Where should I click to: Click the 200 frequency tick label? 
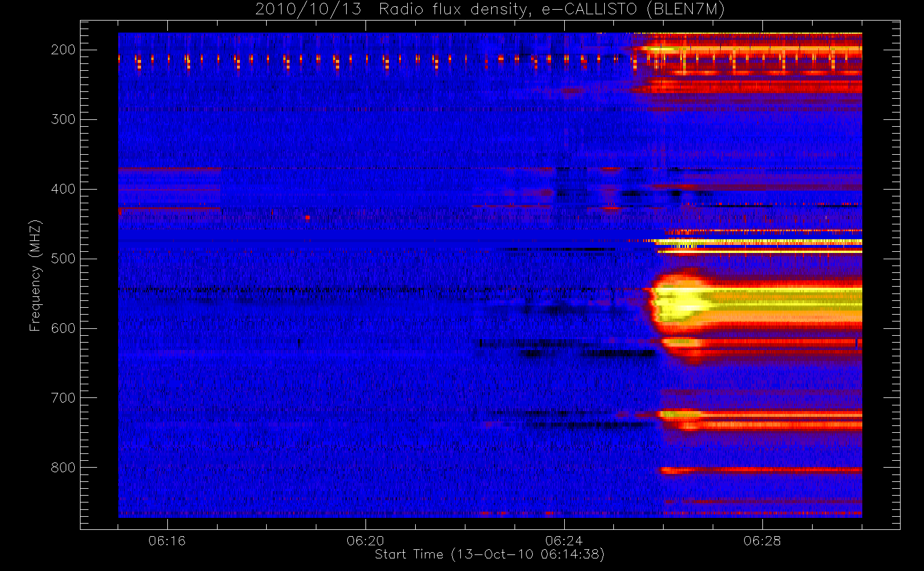click(x=63, y=50)
